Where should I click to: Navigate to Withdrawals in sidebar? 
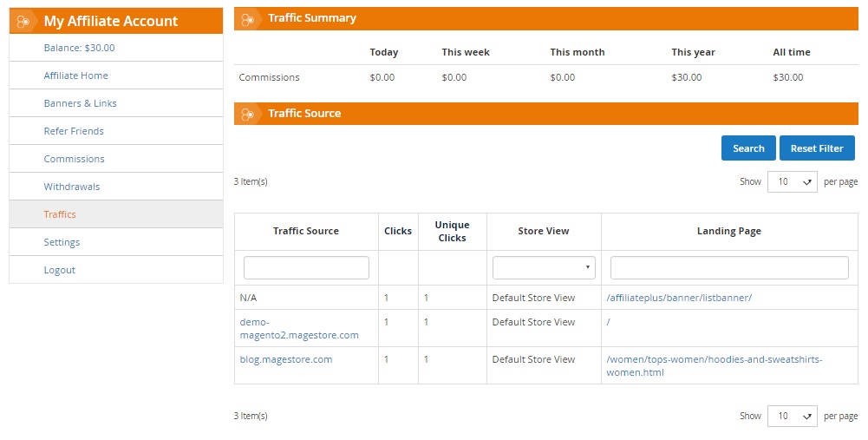coord(72,187)
